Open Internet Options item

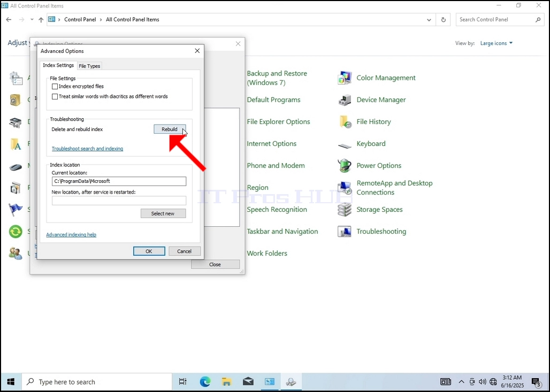coord(271,144)
